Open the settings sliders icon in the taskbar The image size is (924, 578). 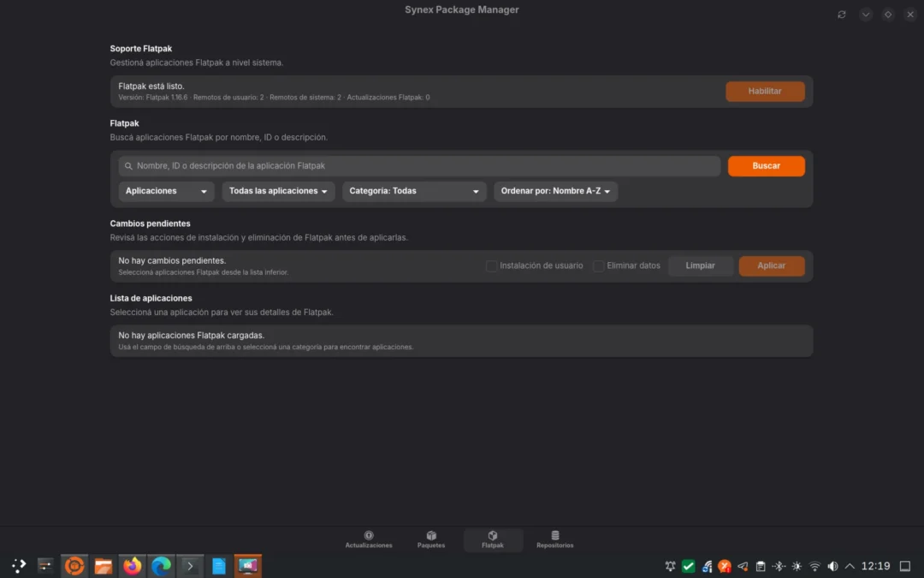tap(45, 566)
